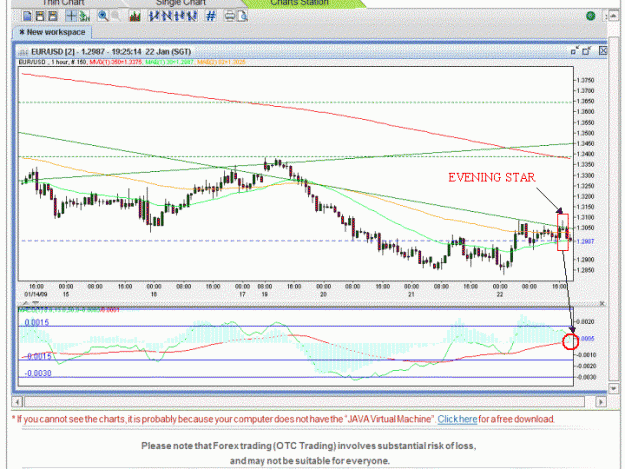
Task: Switch to the Single Chart tab
Action: coord(181,3)
